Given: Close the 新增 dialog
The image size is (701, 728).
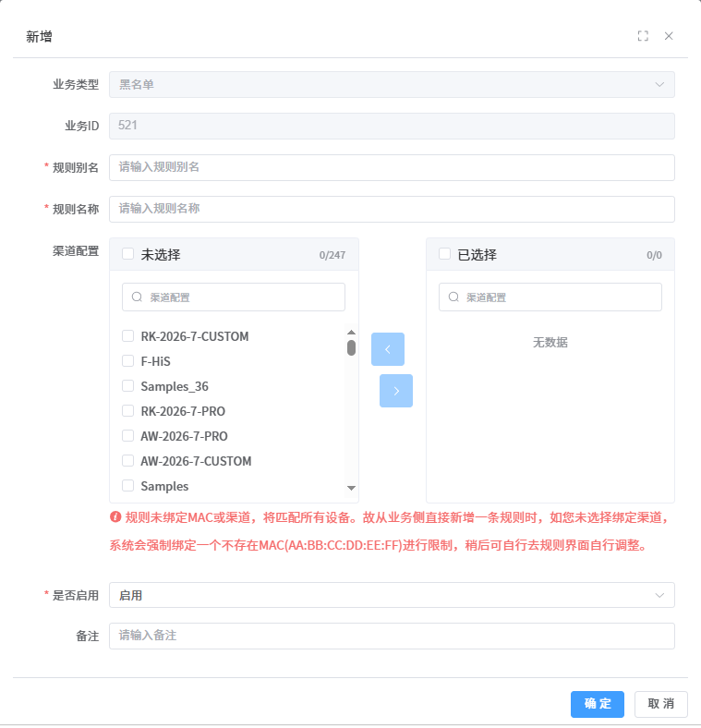Looking at the screenshot, I should click(669, 36).
